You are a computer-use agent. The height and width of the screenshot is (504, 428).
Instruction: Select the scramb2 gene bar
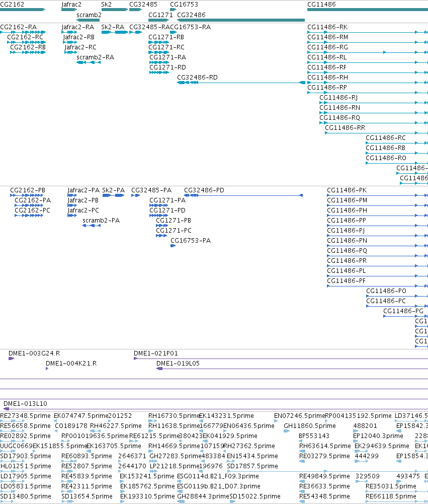[88, 20]
